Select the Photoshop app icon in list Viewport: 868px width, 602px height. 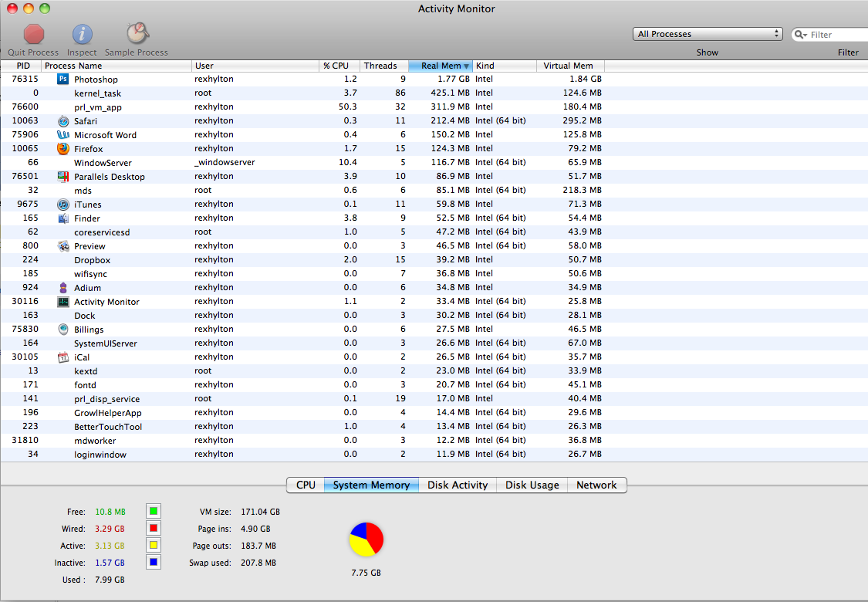point(63,79)
